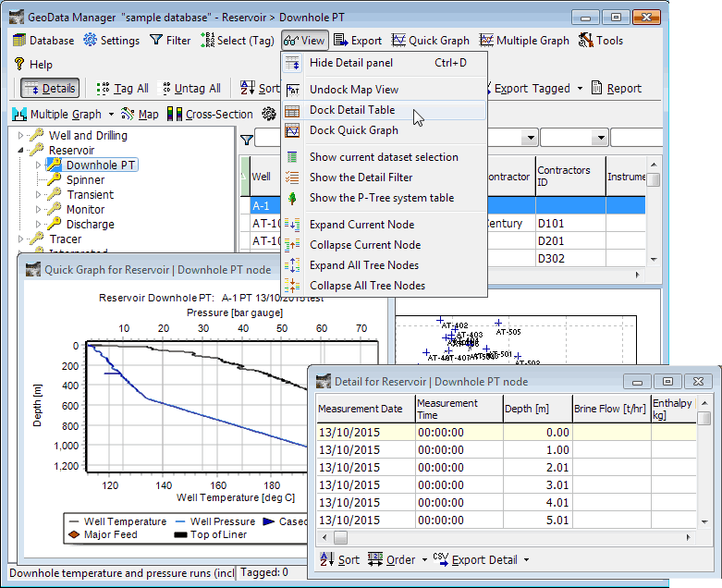The height and width of the screenshot is (588, 722).
Task: Choose Dock Detail Table menu item
Action: (384, 111)
